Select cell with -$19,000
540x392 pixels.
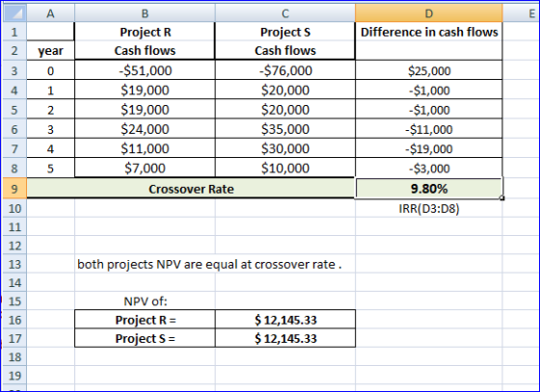(x=429, y=148)
